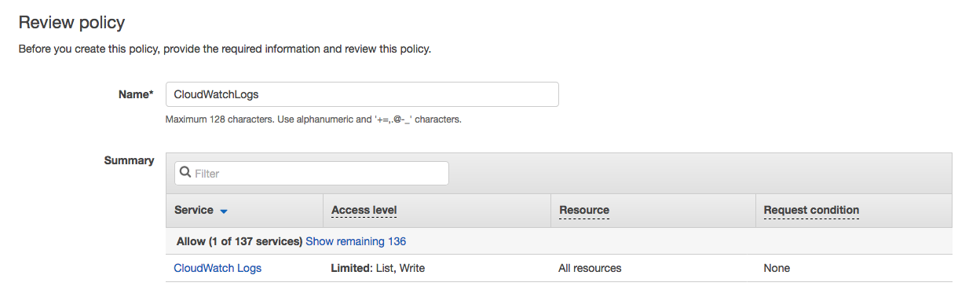Screen dimensions: 980x301
Task: Click the Summary label
Action: pyautogui.click(x=129, y=160)
